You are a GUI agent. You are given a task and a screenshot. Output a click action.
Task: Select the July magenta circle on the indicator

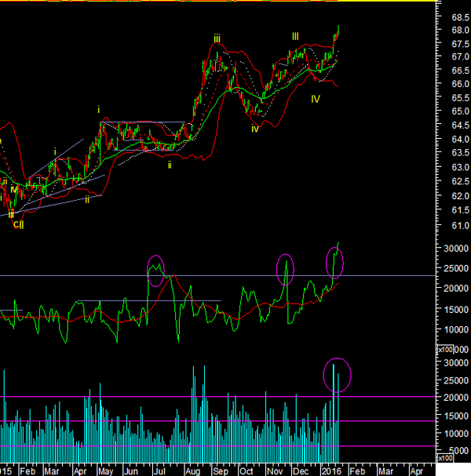(x=155, y=270)
